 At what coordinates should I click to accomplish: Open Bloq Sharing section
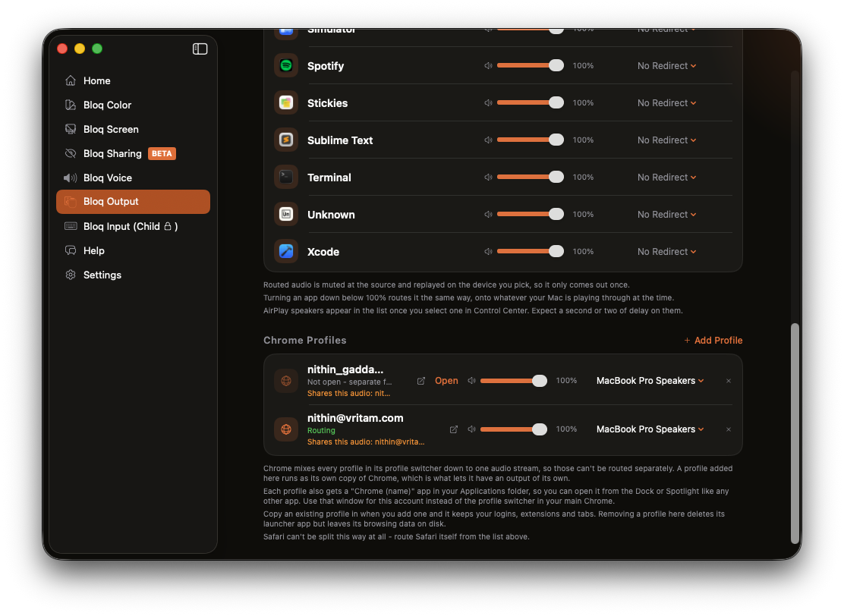(133, 153)
